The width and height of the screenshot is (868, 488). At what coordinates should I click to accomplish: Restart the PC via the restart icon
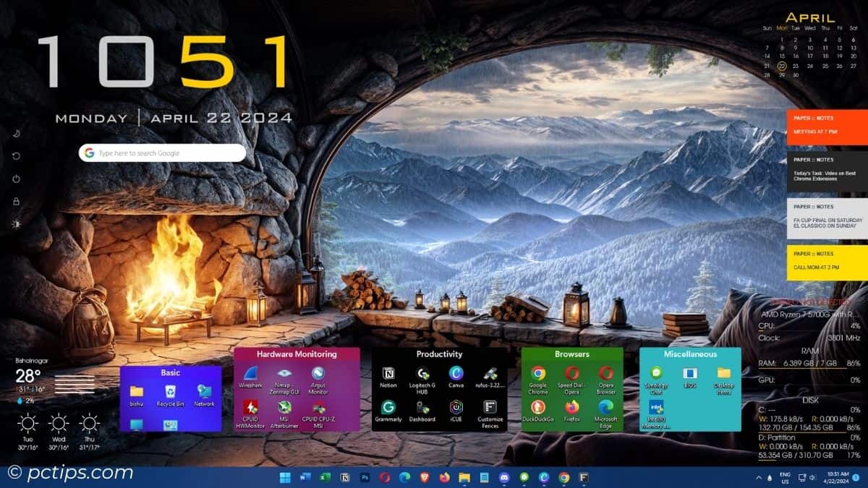click(x=16, y=155)
